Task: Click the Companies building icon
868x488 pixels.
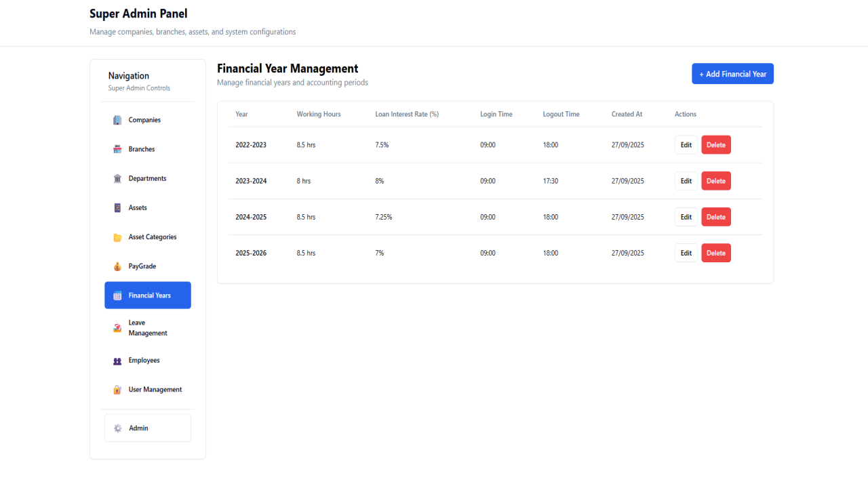Action: pyautogui.click(x=117, y=120)
